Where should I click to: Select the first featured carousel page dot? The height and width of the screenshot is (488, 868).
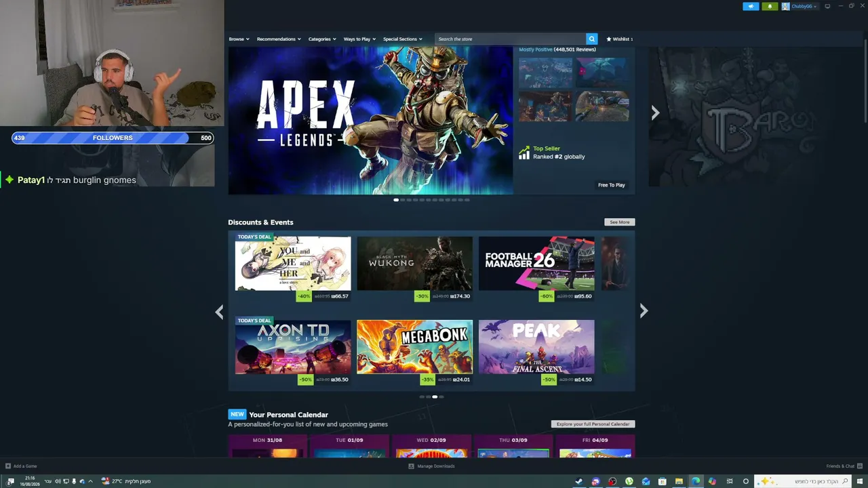click(x=396, y=200)
